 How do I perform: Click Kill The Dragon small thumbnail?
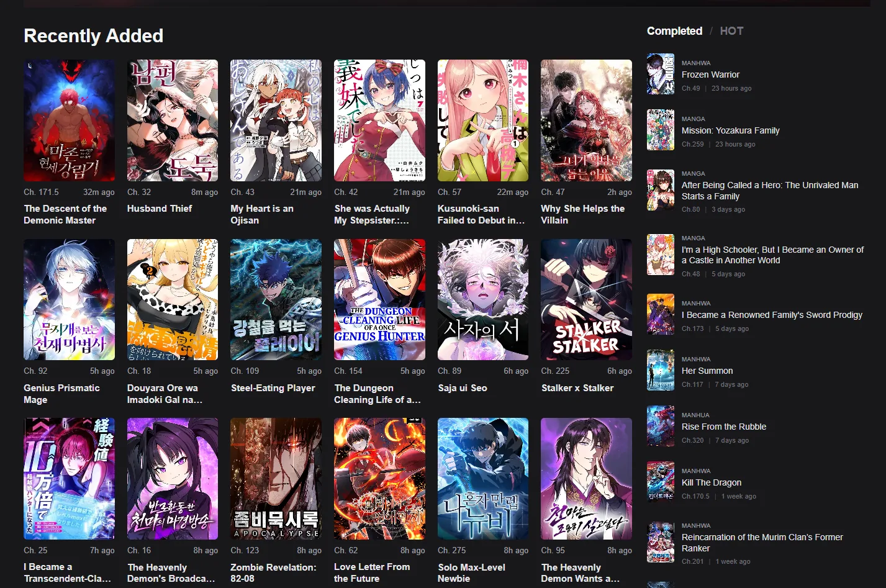[x=661, y=482]
